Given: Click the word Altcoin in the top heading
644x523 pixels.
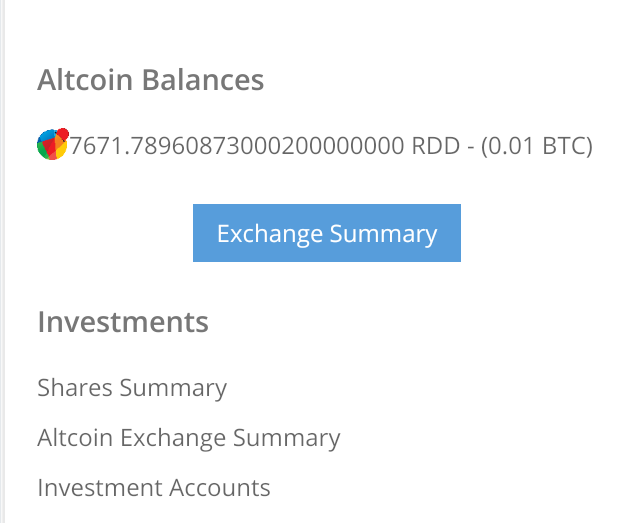Looking at the screenshot, I should (85, 80).
